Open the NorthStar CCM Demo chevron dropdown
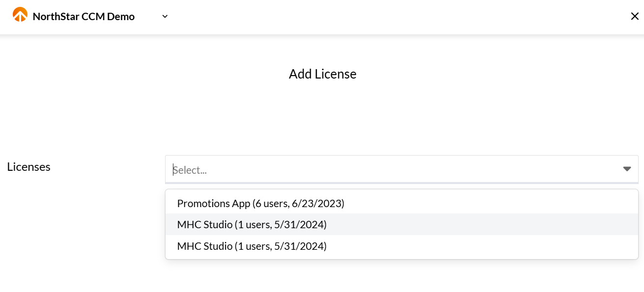This screenshot has height=292, width=644. coord(165,17)
